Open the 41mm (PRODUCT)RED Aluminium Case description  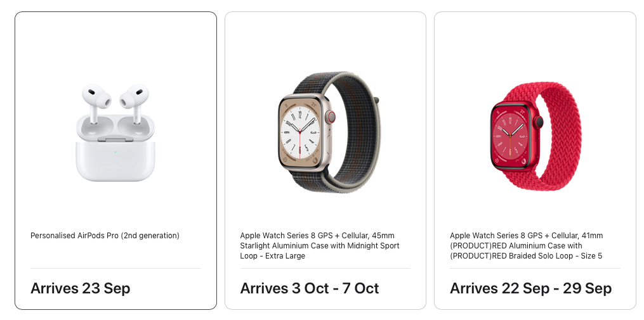point(526,246)
